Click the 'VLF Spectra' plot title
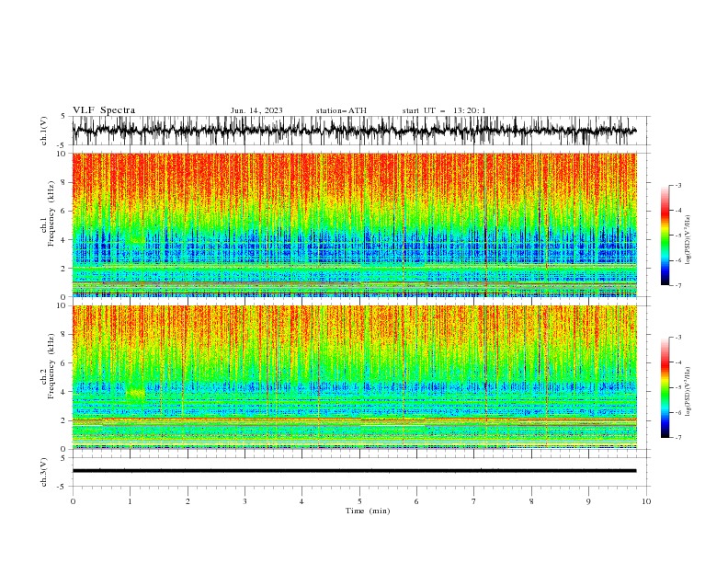 pyautogui.click(x=104, y=110)
